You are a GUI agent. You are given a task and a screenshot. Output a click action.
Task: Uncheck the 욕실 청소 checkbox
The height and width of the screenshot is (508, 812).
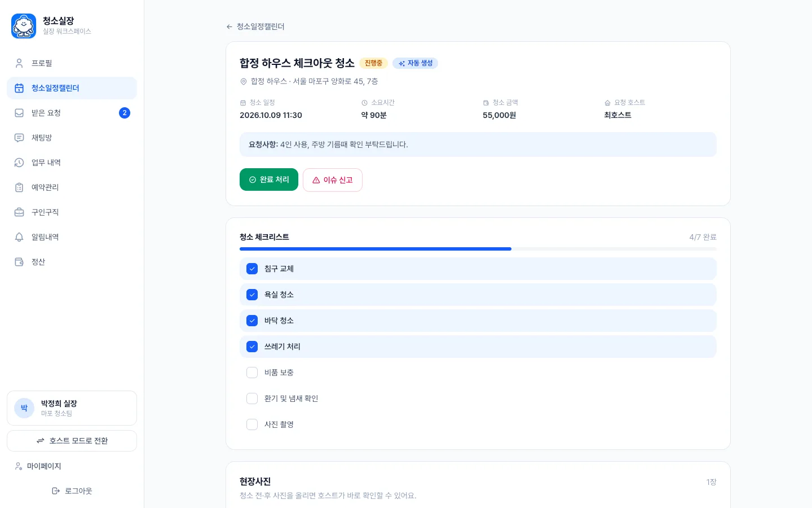point(252,295)
